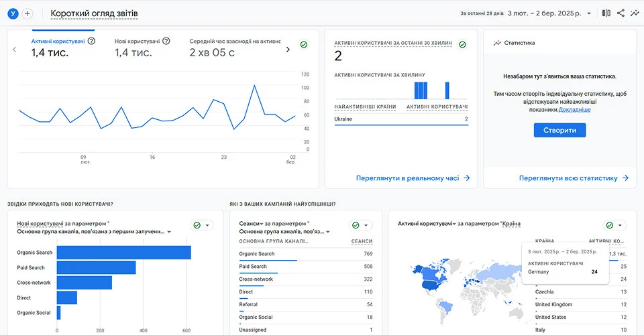Open help for Нові користувачі metric
644x335 pixels.
166,41
